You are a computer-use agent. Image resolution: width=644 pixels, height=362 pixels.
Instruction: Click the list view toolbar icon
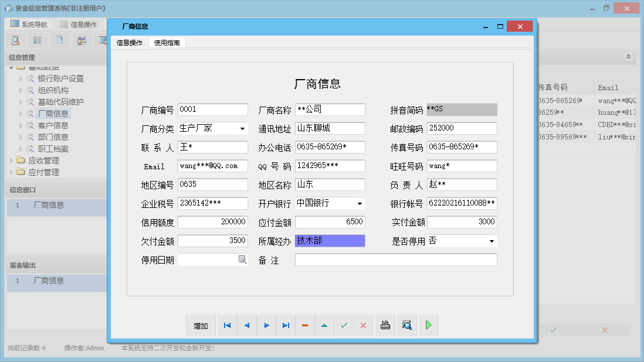(36, 40)
